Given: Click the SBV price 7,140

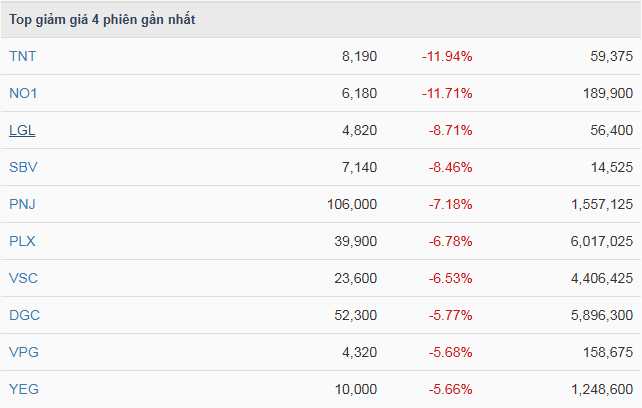Looking at the screenshot, I should tap(359, 167).
